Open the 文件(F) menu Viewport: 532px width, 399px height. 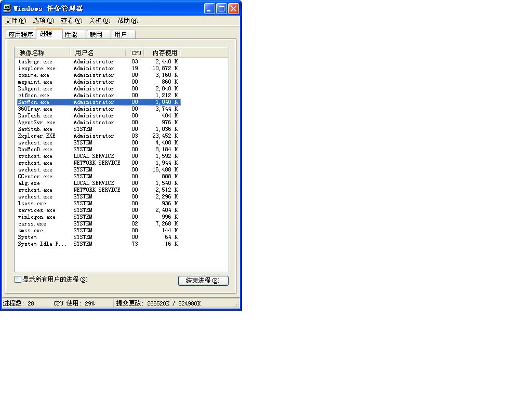(x=15, y=21)
